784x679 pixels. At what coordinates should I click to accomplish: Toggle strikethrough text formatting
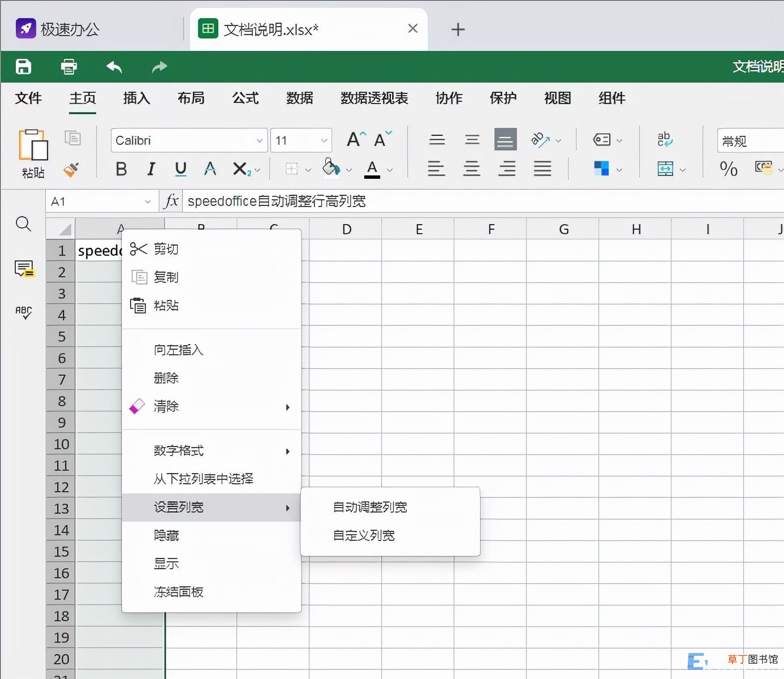point(210,169)
